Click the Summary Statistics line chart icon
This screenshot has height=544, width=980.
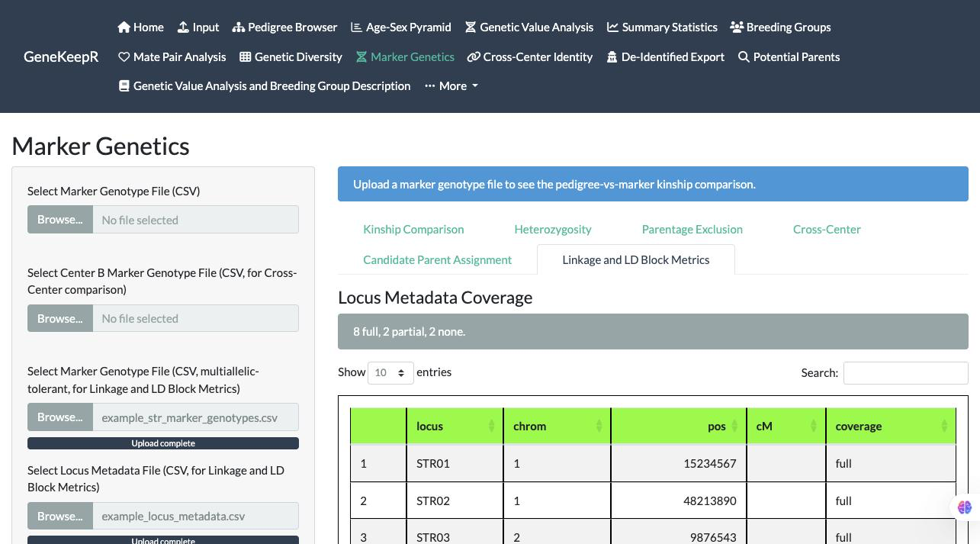tap(612, 27)
